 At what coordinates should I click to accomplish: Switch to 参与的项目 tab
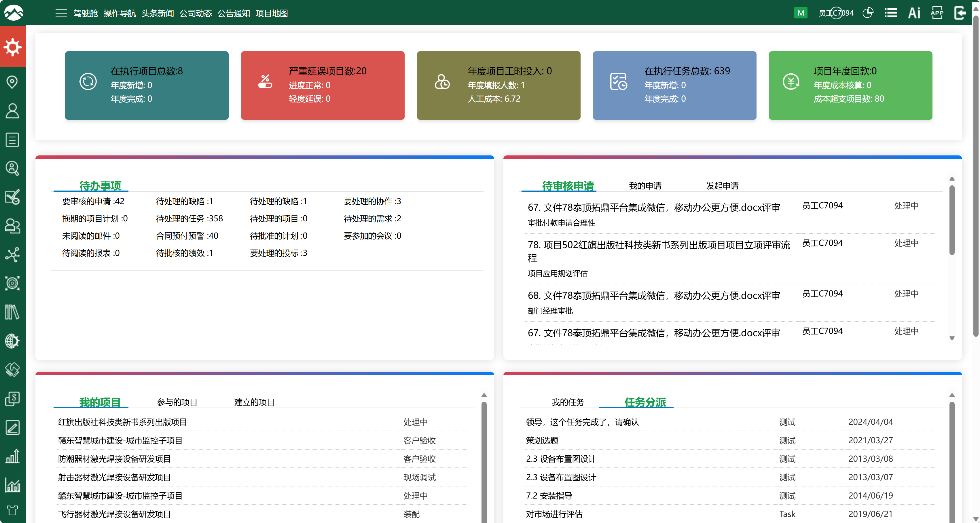point(177,402)
